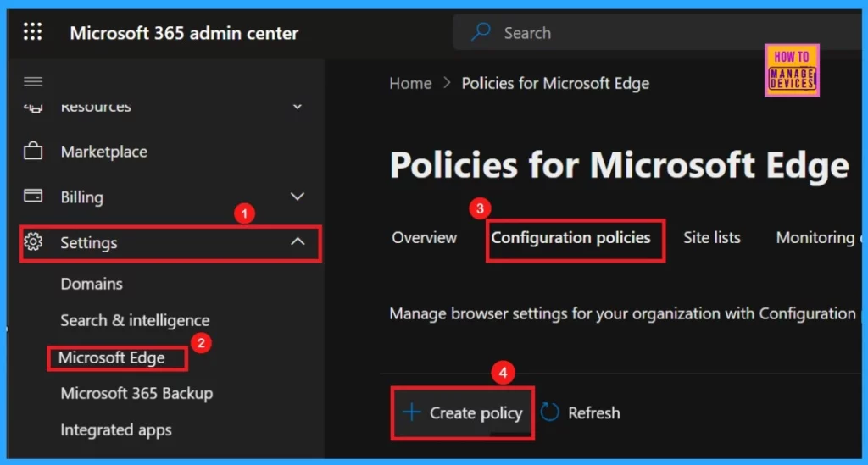Click the Settings gear icon
This screenshot has height=465, width=868.
point(33,241)
